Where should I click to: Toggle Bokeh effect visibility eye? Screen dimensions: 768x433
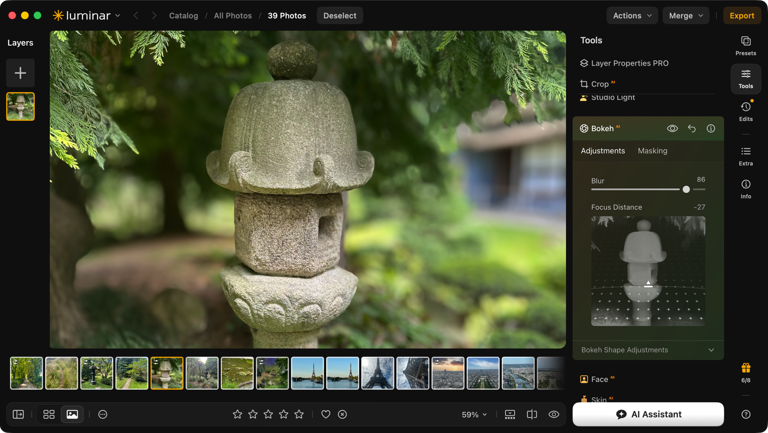pyautogui.click(x=672, y=128)
